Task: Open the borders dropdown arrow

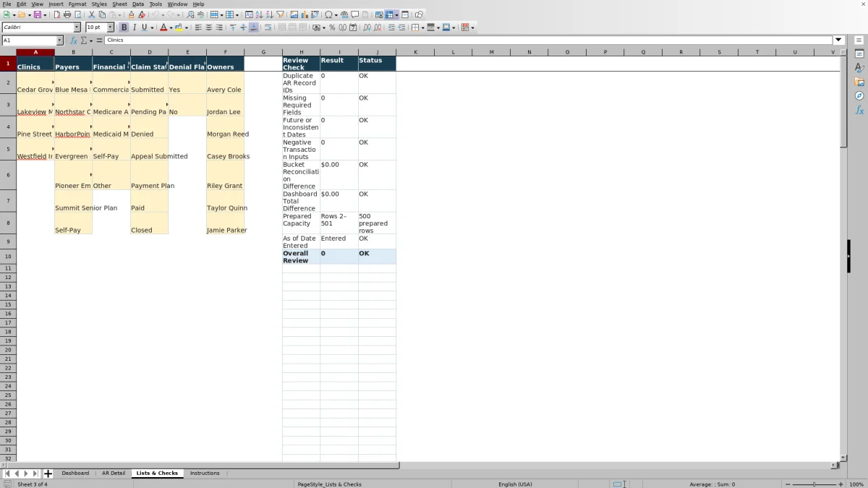Action: click(x=422, y=27)
